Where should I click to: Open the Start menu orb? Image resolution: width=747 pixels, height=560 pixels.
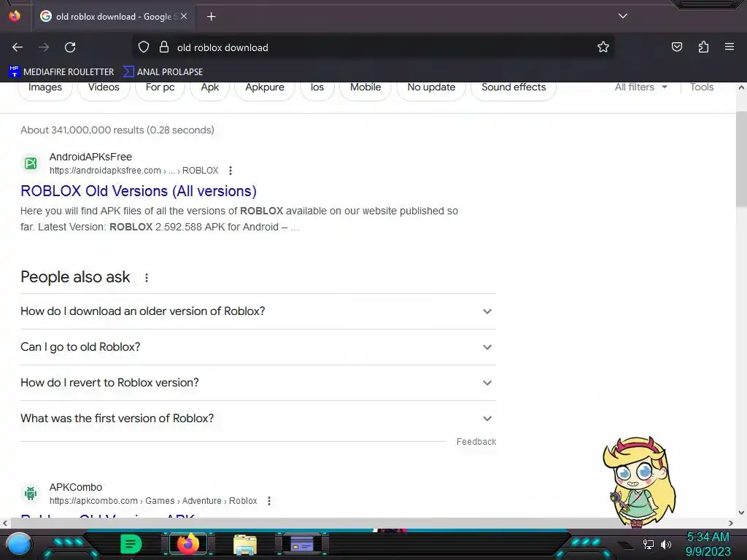pyautogui.click(x=18, y=545)
